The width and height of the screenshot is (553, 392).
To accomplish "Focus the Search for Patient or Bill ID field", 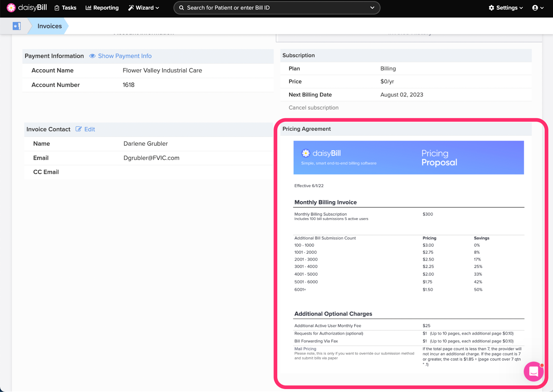I will pyautogui.click(x=276, y=8).
